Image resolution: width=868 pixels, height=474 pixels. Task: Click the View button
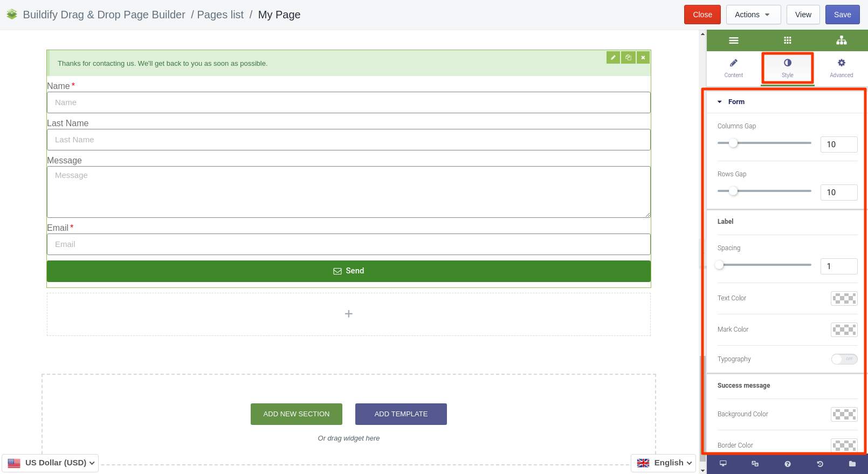pos(803,15)
